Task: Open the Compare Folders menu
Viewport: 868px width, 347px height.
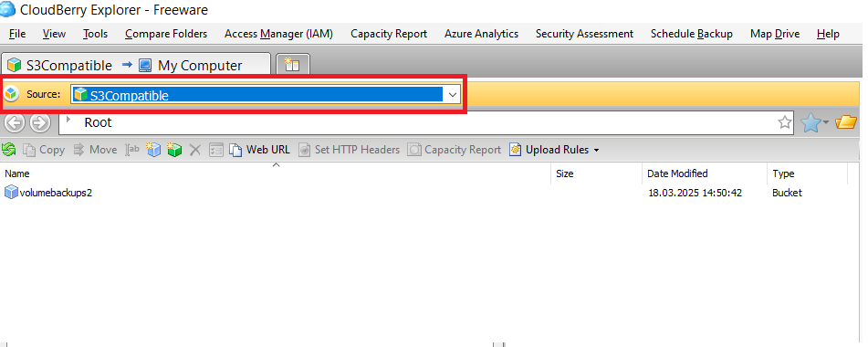Action: [166, 34]
